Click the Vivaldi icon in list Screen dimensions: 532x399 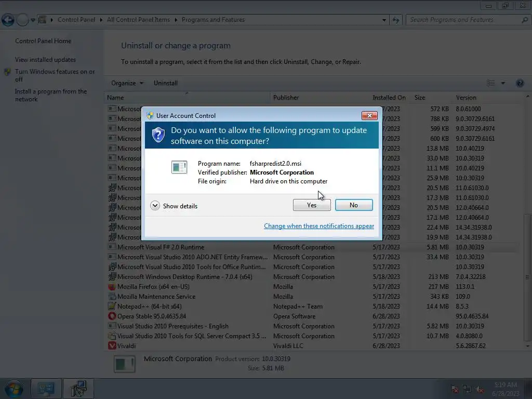[x=112, y=345]
